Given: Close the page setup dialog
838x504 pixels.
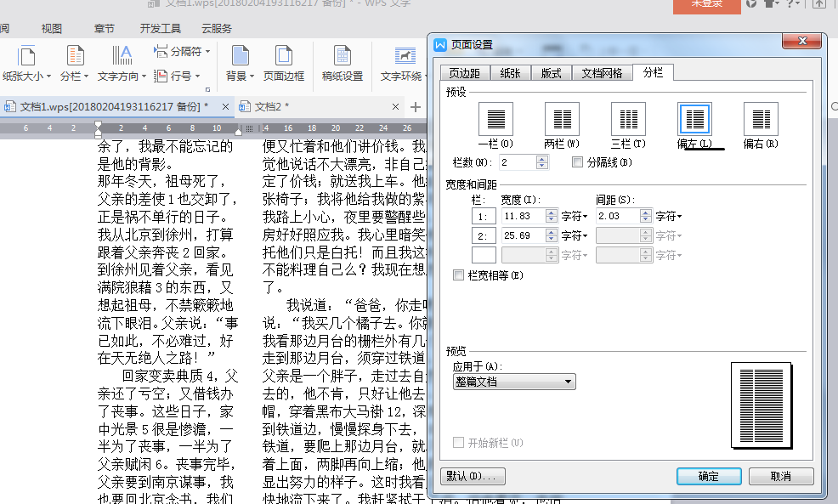Looking at the screenshot, I should [801, 41].
